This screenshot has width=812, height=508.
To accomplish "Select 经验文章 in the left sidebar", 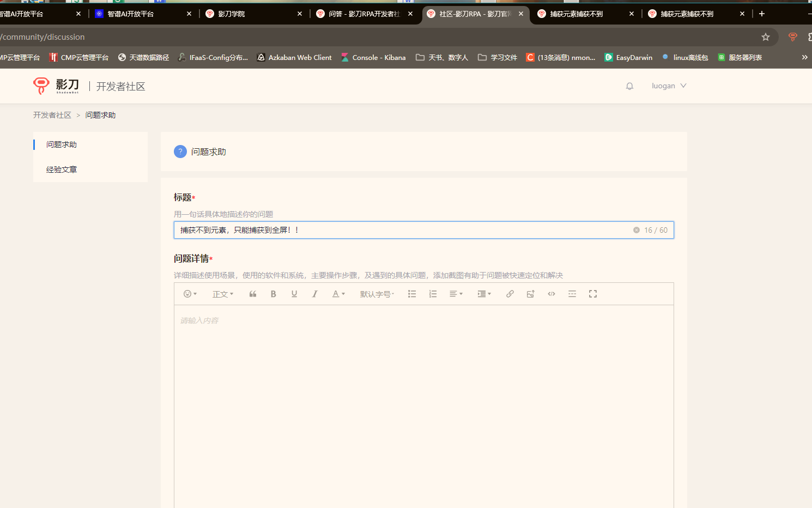I will pyautogui.click(x=62, y=170).
